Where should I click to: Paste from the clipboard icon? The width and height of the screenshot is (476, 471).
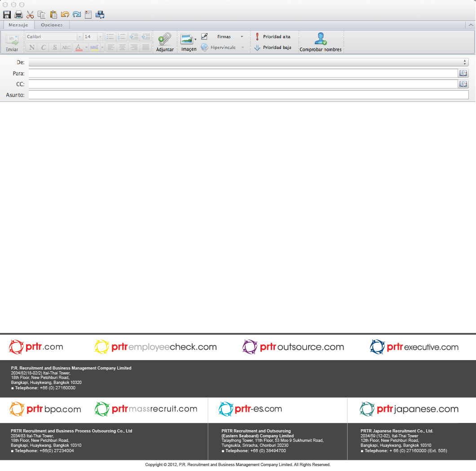tap(53, 15)
